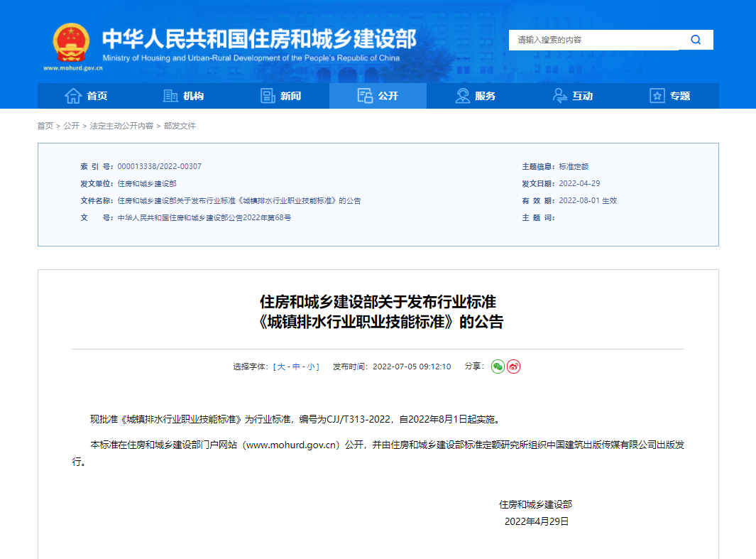
Task: Focus the search input field
Action: (593, 40)
